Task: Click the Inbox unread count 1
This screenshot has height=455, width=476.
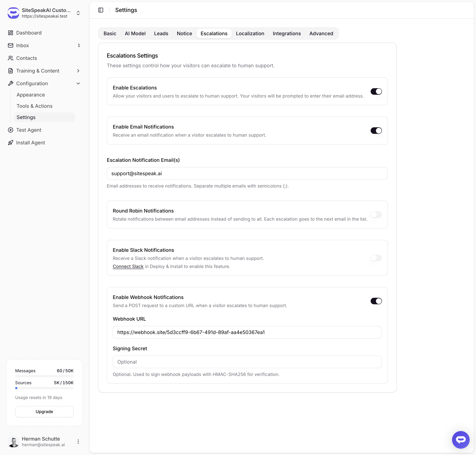Action: click(79, 45)
